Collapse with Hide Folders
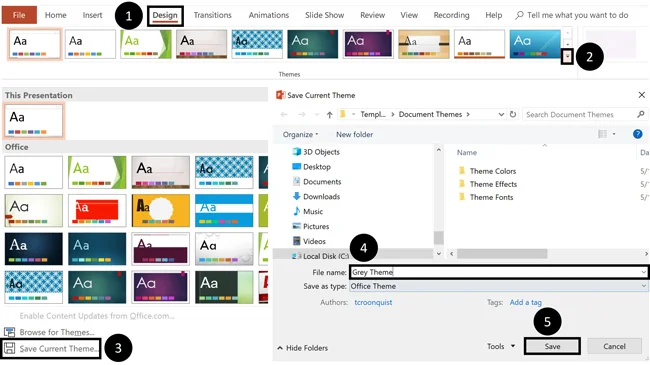 303,348
